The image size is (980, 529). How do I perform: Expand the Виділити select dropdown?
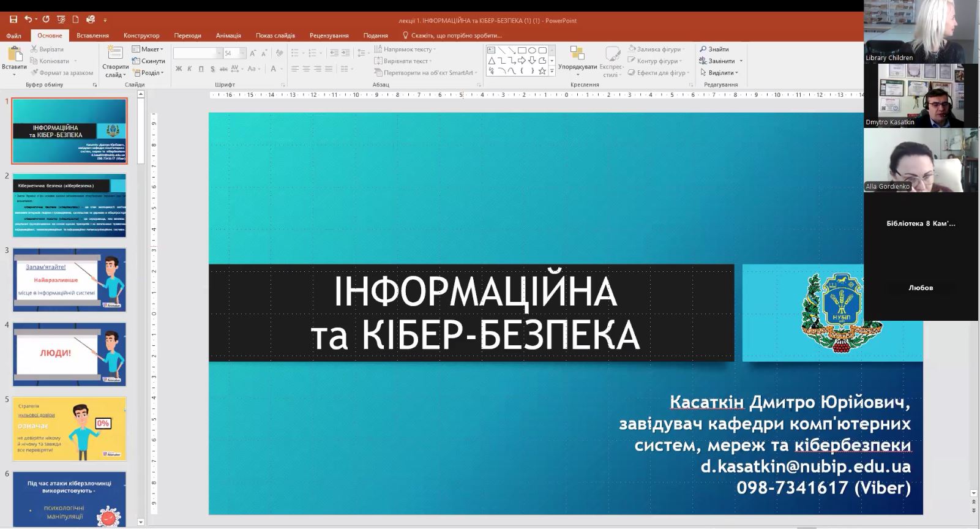pyautogui.click(x=722, y=73)
